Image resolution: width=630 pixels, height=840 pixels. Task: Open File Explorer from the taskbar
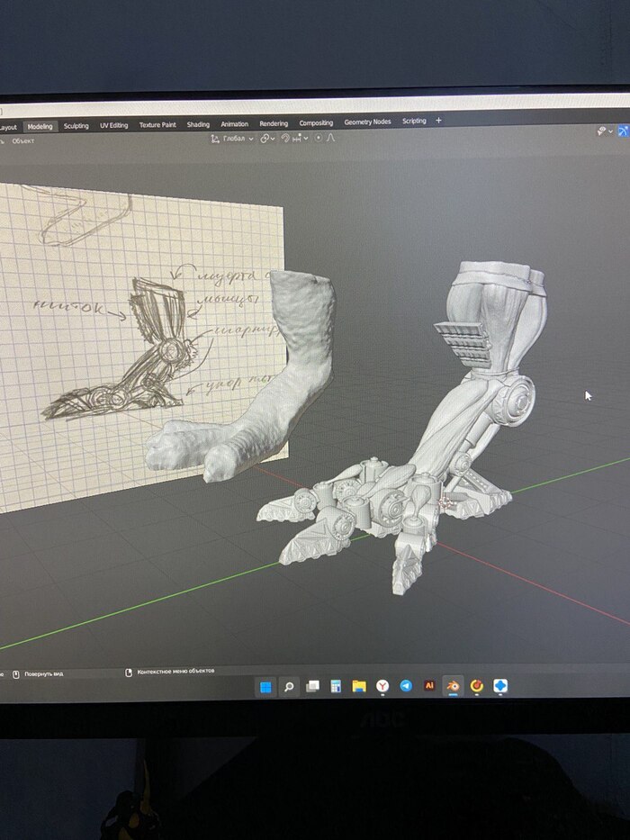click(x=359, y=686)
